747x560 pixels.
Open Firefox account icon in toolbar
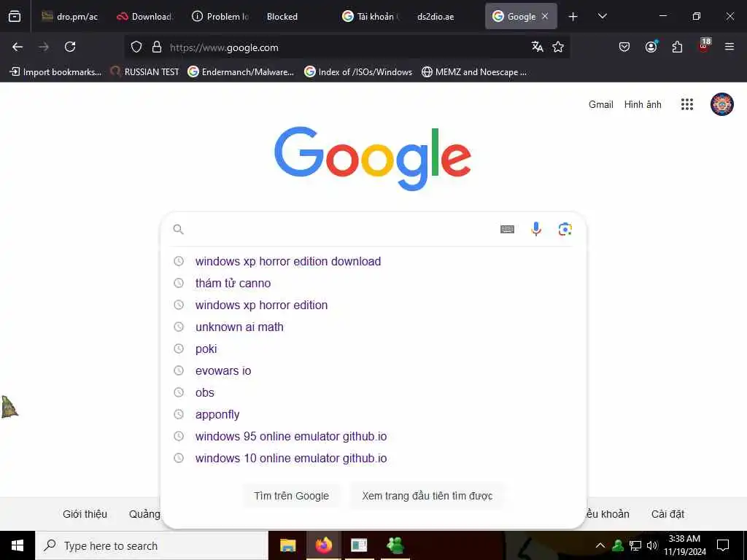click(x=651, y=47)
